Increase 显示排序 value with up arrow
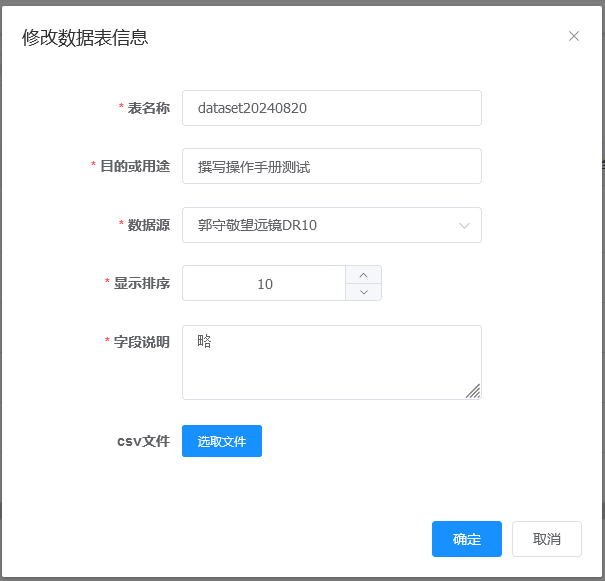Screen dimensions: 605x581 point(364,275)
